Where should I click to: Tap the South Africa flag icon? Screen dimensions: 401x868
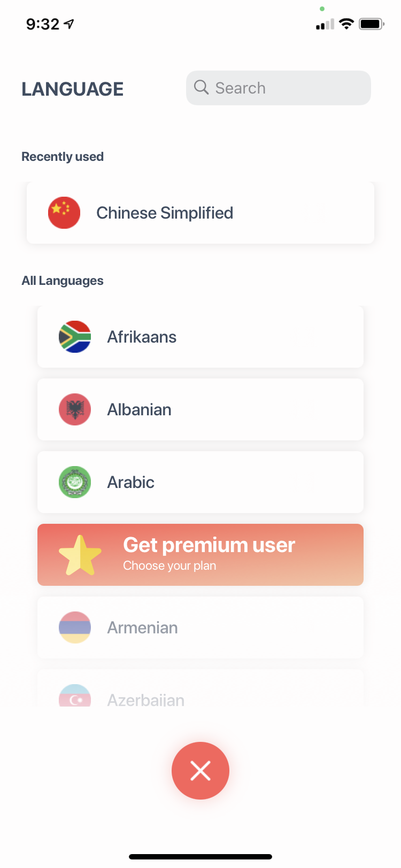point(75,337)
